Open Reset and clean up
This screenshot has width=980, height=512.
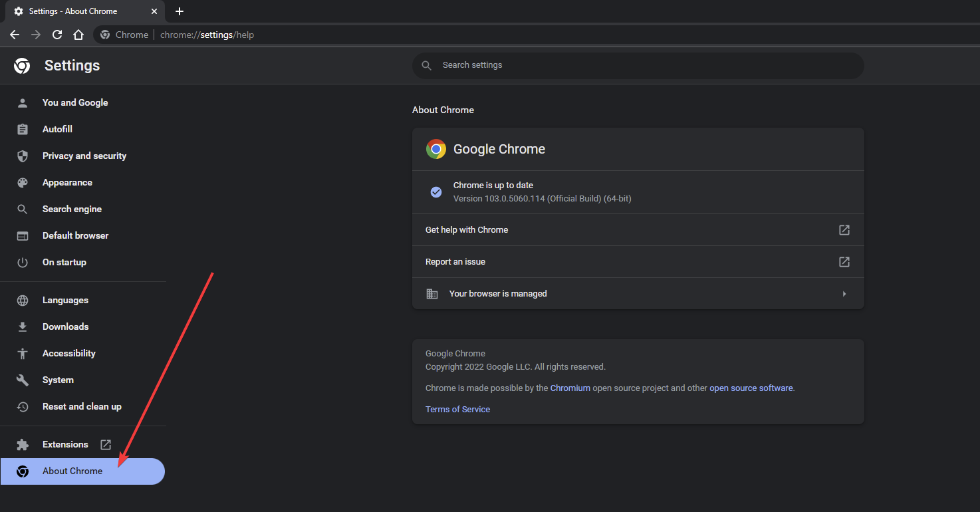[82, 406]
